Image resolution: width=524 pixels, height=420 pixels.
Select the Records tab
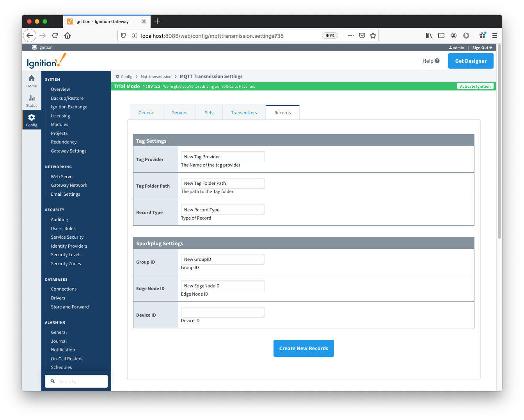(x=282, y=113)
